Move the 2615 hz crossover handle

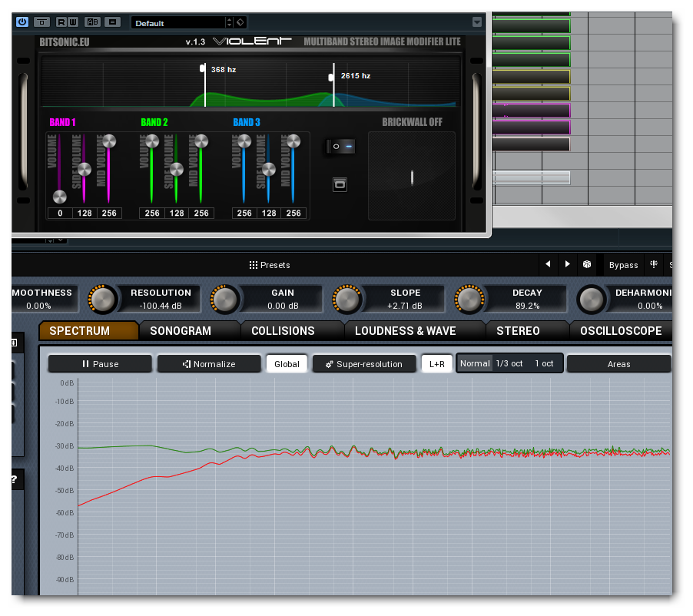[x=331, y=78]
